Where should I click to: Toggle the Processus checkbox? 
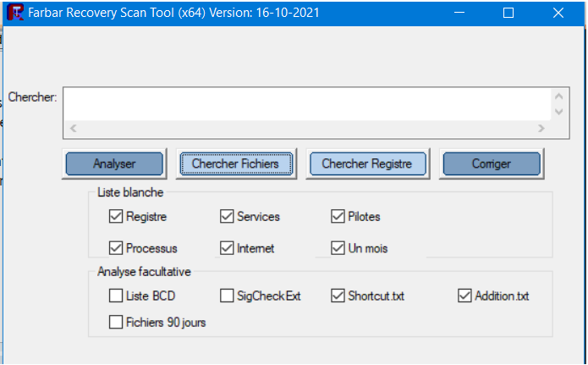coord(116,248)
